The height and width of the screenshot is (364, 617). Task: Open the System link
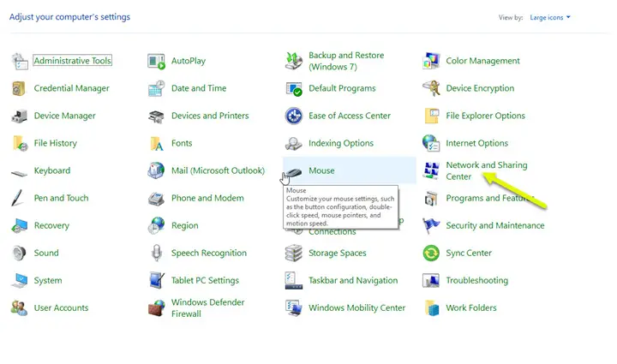[48, 281]
